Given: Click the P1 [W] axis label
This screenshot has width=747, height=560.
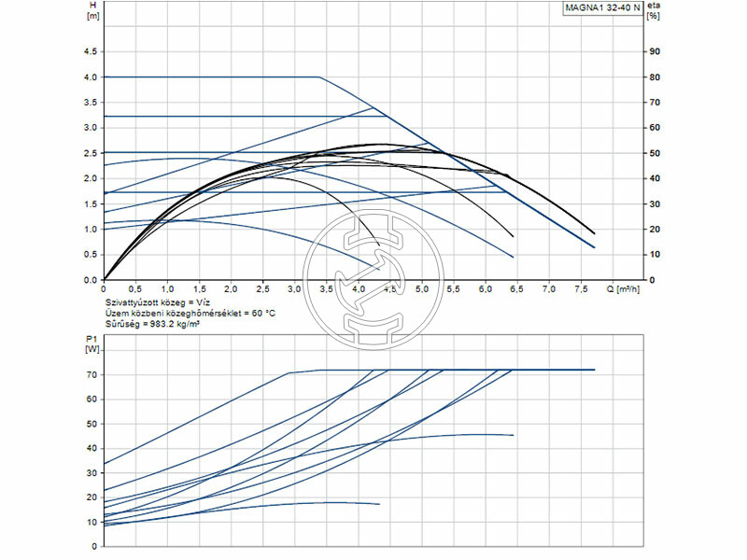Looking at the screenshot, I should 92,344.
